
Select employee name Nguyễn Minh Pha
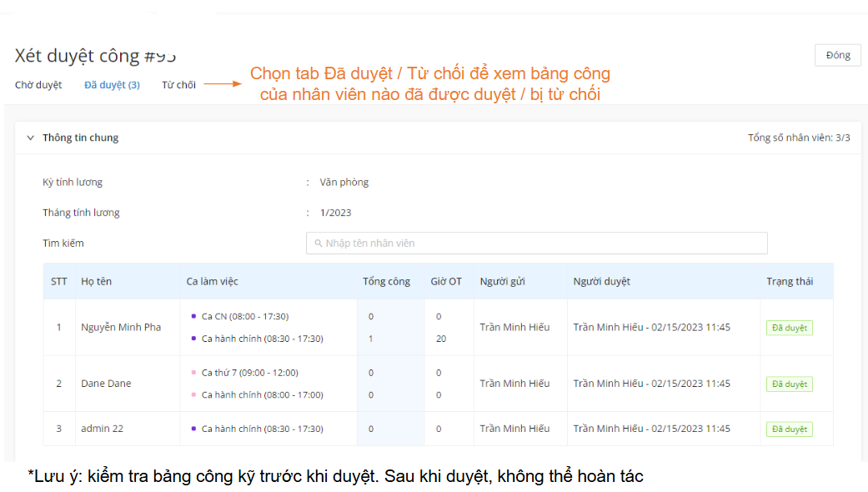coord(121,328)
